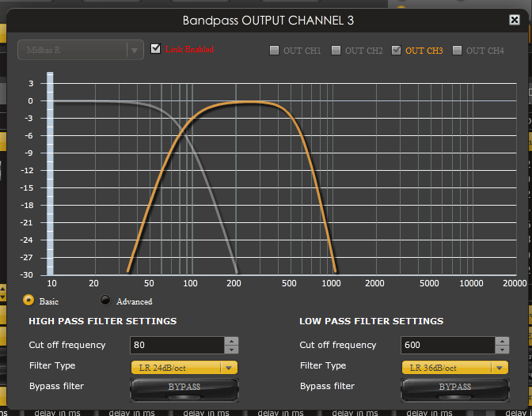
Task: Click the HIGH PASS FILTER SETTINGS heading
Action: [102, 321]
